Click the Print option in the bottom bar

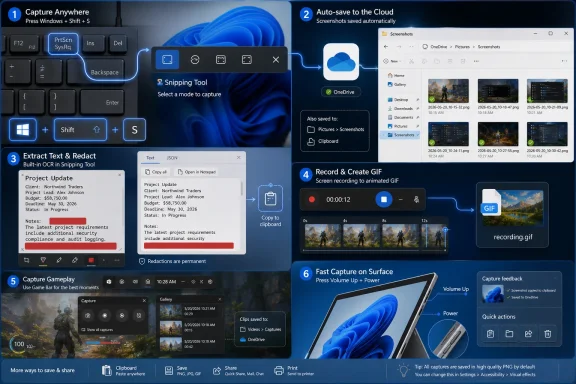click(294, 370)
